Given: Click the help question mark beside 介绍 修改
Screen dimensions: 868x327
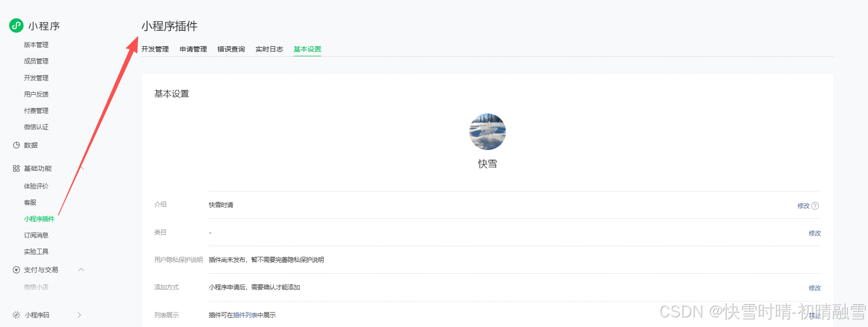Looking at the screenshot, I should [815, 206].
